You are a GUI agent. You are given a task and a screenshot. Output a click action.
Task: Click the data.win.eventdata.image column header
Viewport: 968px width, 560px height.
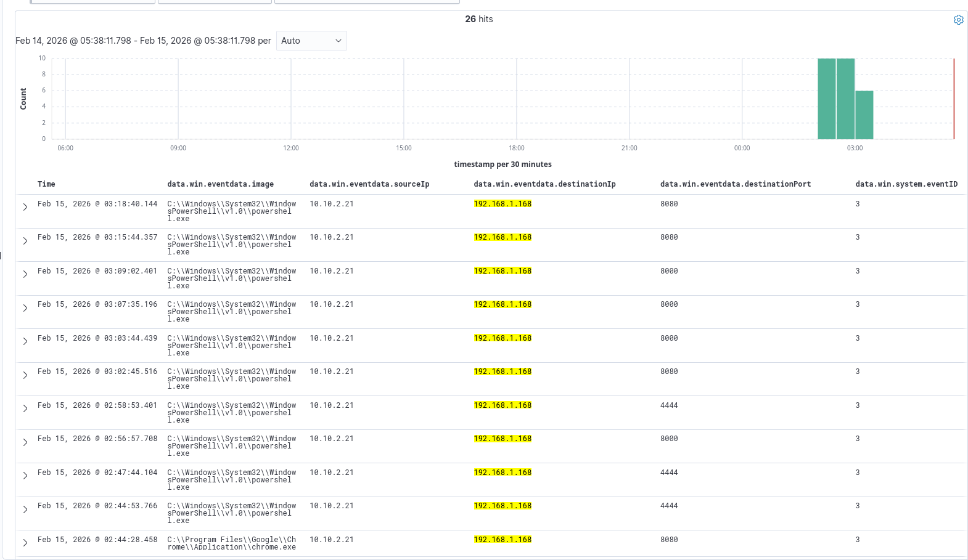click(220, 184)
